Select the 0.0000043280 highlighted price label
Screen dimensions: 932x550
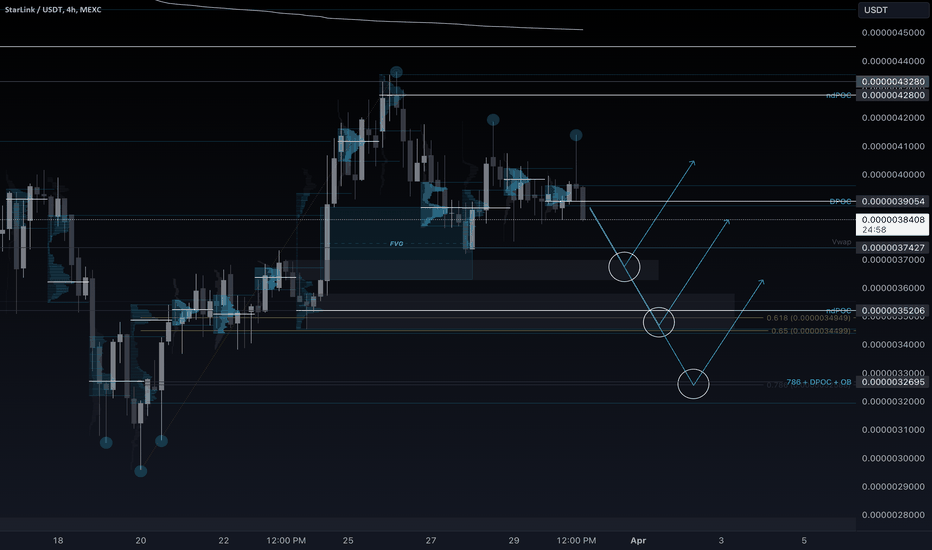tap(893, 81)
